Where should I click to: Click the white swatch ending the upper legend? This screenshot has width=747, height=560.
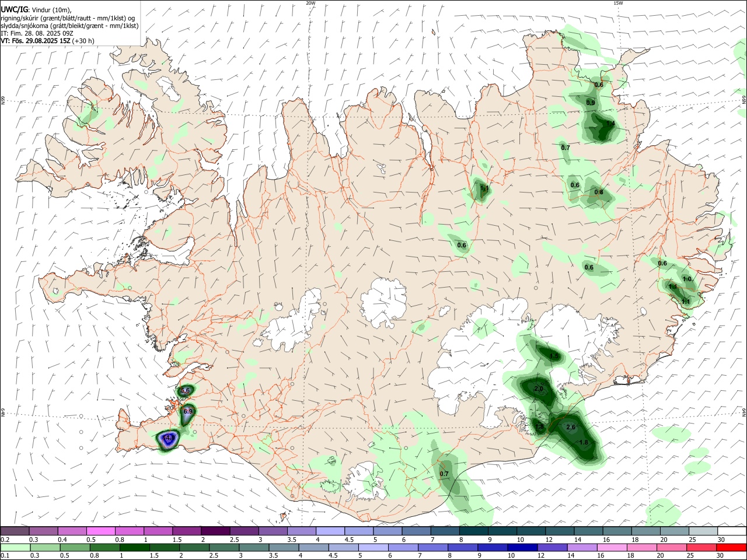pos(731,531)
